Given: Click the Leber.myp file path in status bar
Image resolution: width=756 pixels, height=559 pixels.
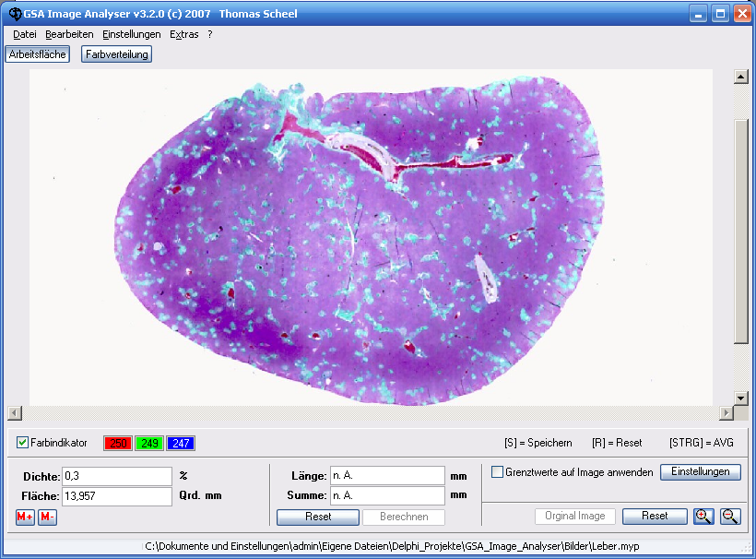Looking at the screenshot, I should (x=392, y=546).
